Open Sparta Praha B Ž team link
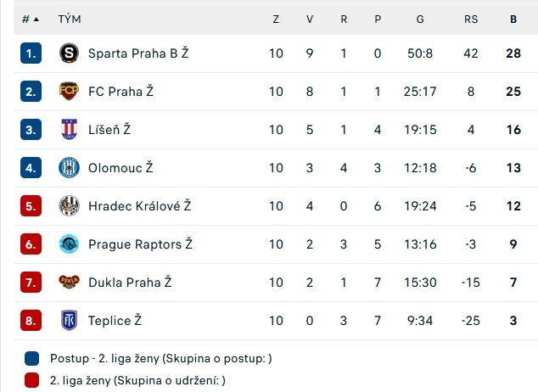The width and height of the screenshot is (538, 392). click(138, 53)
